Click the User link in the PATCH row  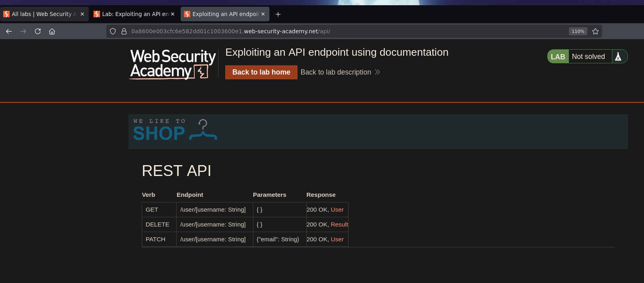pyautogui.click(x=337, y=239)
